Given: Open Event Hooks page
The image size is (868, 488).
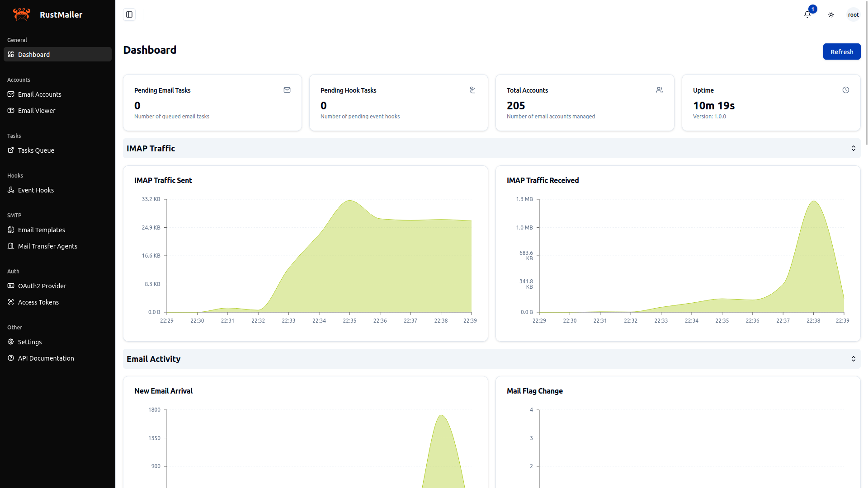Looking at the screenshot, I should 36,190.
